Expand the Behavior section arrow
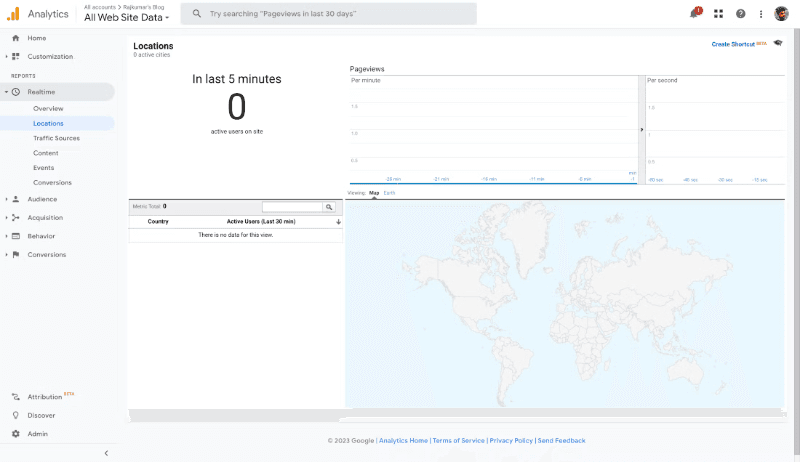This screenshot has height=462, width=800. 6,236
